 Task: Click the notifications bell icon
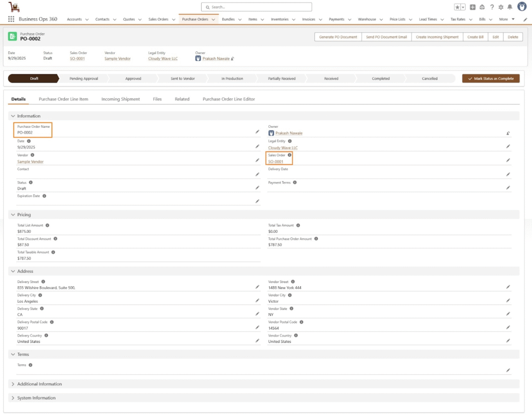(510, 7)
